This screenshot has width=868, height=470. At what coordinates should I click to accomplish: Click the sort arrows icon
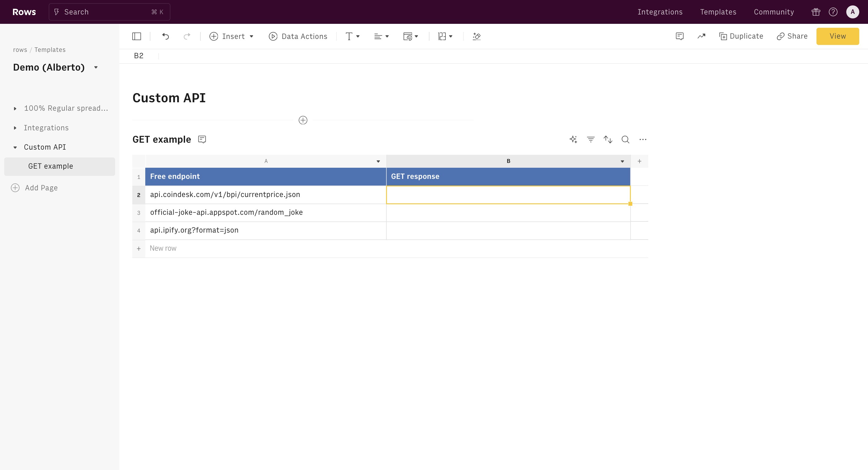coord(608,139)
